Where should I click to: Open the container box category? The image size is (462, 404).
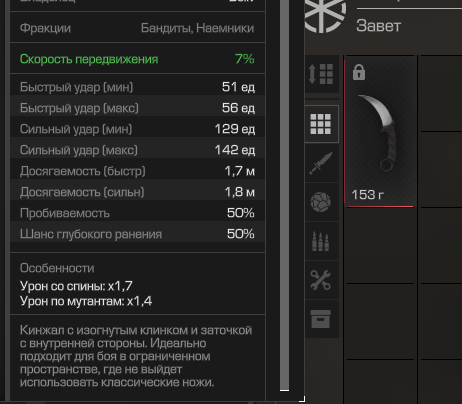[321, 319]
